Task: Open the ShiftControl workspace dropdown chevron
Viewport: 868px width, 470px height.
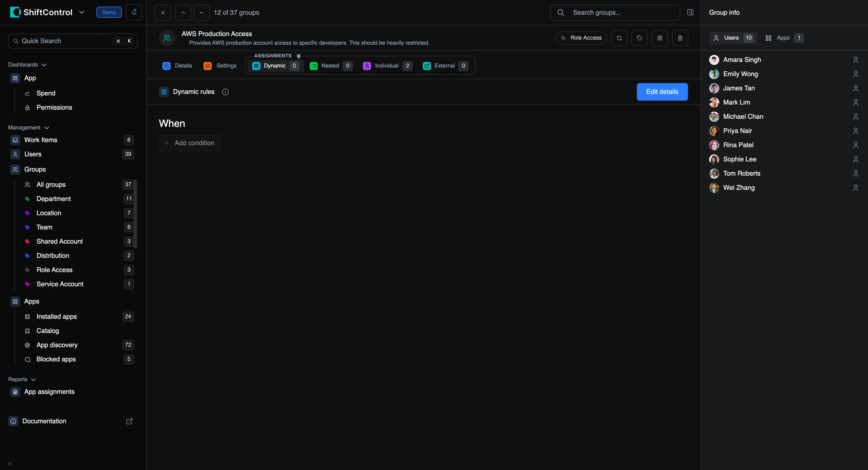Action: click(x=81, y=12)
